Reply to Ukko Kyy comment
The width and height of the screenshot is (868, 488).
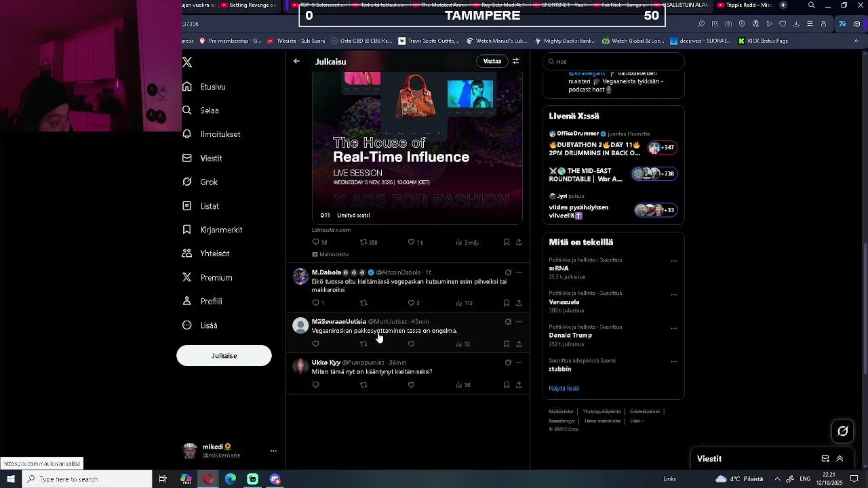coord(315,385)
